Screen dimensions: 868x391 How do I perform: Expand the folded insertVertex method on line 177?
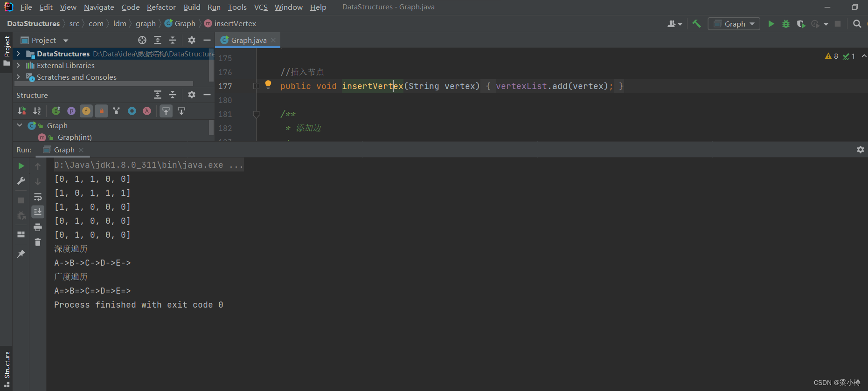(256, 86)
